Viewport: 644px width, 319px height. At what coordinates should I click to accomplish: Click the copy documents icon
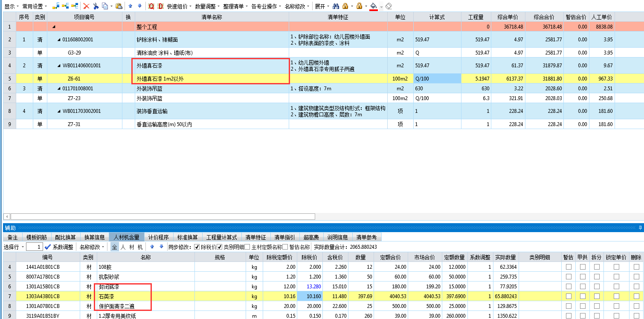tap(104, 6)
